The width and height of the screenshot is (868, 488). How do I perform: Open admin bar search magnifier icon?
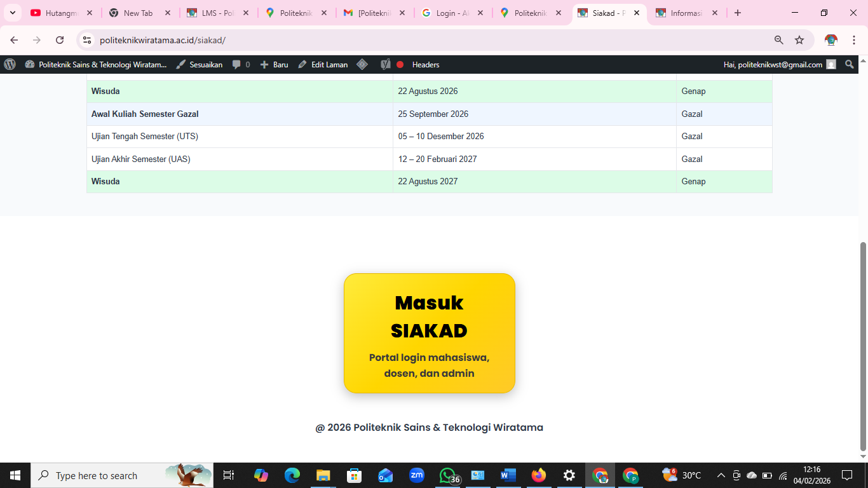[850, 64]
